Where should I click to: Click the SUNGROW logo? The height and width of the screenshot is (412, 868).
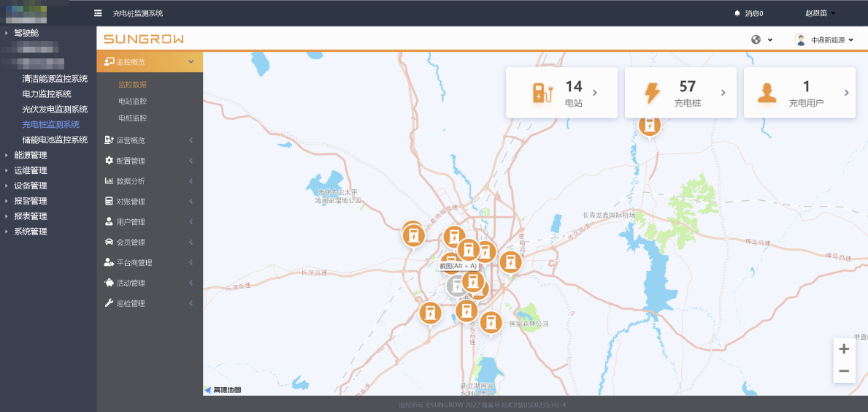(143, 39)
